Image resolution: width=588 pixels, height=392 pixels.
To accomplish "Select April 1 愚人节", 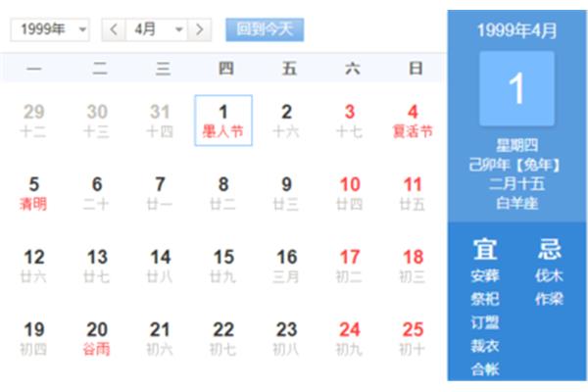I will pos(223,121).
